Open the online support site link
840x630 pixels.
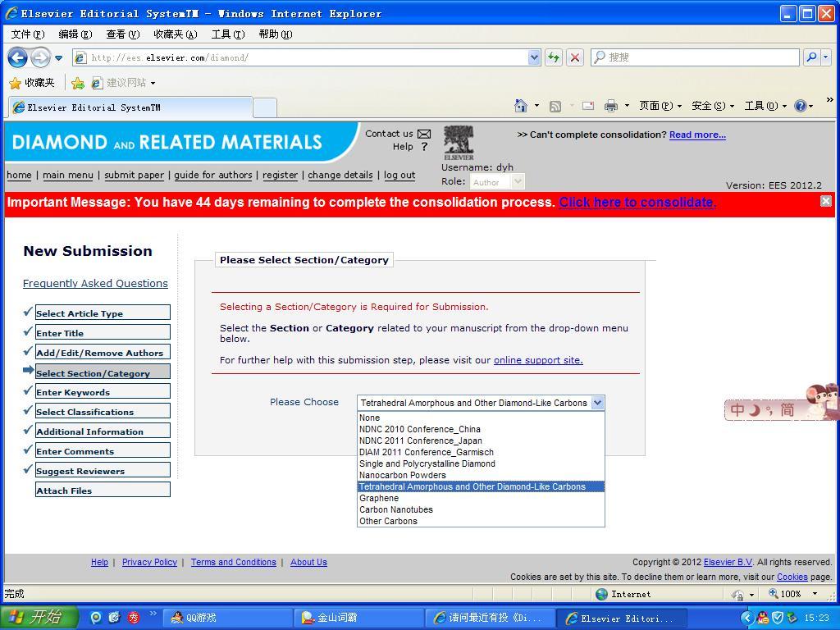click(x=538, y=360)
